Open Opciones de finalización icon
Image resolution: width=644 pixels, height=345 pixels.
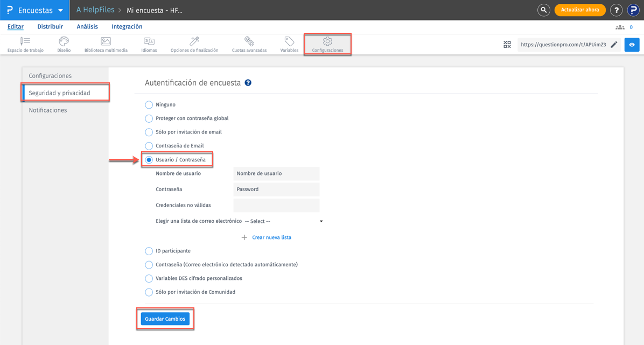coord(194,41)
